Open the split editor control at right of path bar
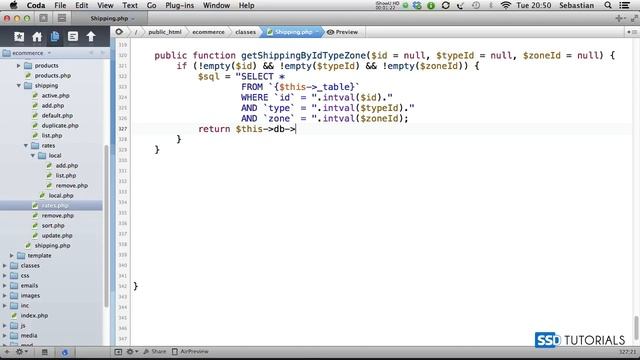Image resolution: width=640 pixels, height=360 pixels. pyautogui.click(x=632, y=32)
